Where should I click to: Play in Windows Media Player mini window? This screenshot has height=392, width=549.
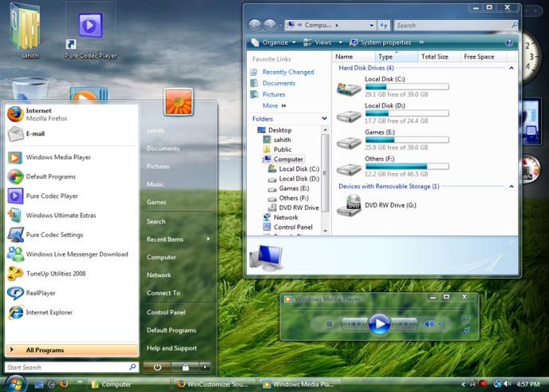click(379, 324)
